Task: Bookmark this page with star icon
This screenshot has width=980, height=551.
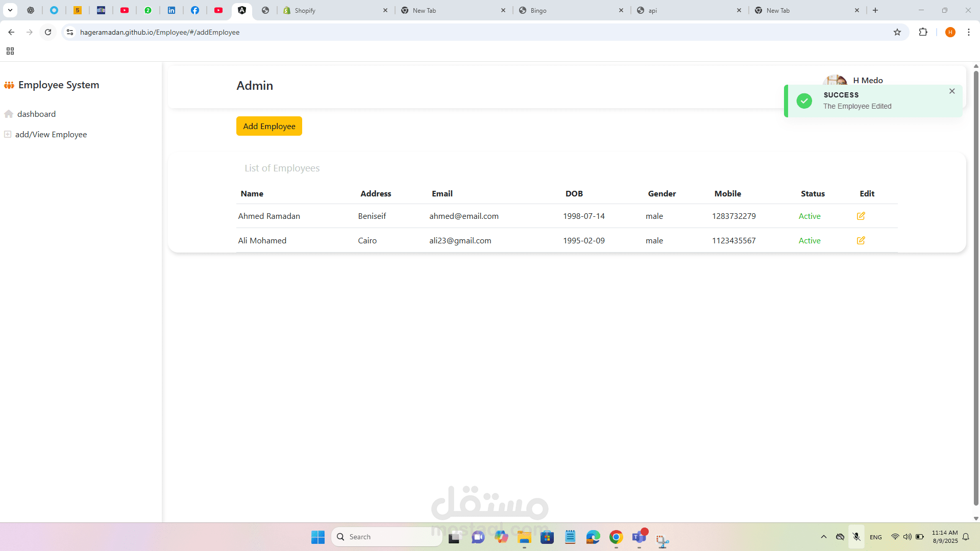Action: (x=897, y=32)
